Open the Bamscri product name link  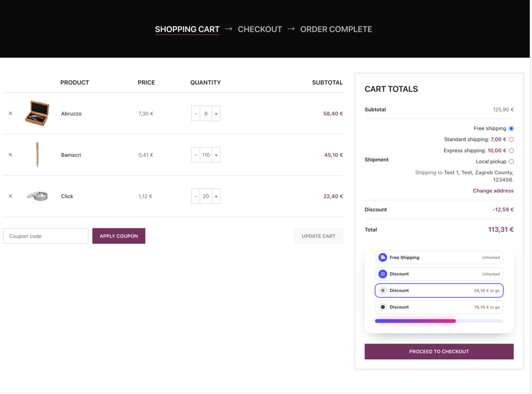tap(71, 155)
